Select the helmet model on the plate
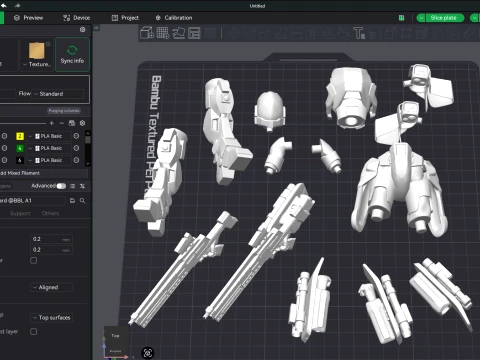 pyautogui.click(x=270, y=111)
